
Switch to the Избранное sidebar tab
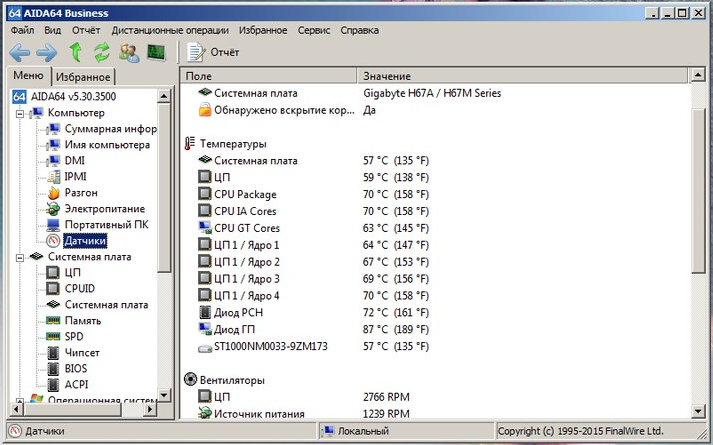pyautogui.click(x=83, y=77)
